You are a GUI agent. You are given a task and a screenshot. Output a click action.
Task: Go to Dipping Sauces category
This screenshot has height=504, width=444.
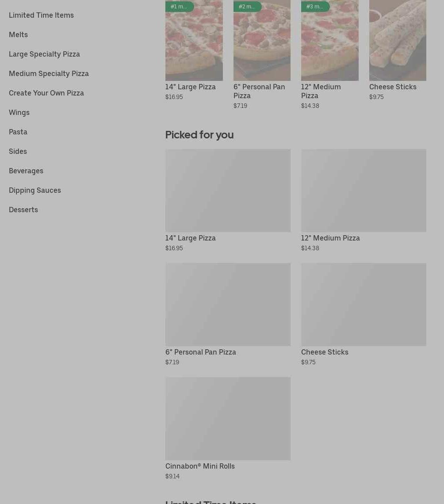click(35, 190)
